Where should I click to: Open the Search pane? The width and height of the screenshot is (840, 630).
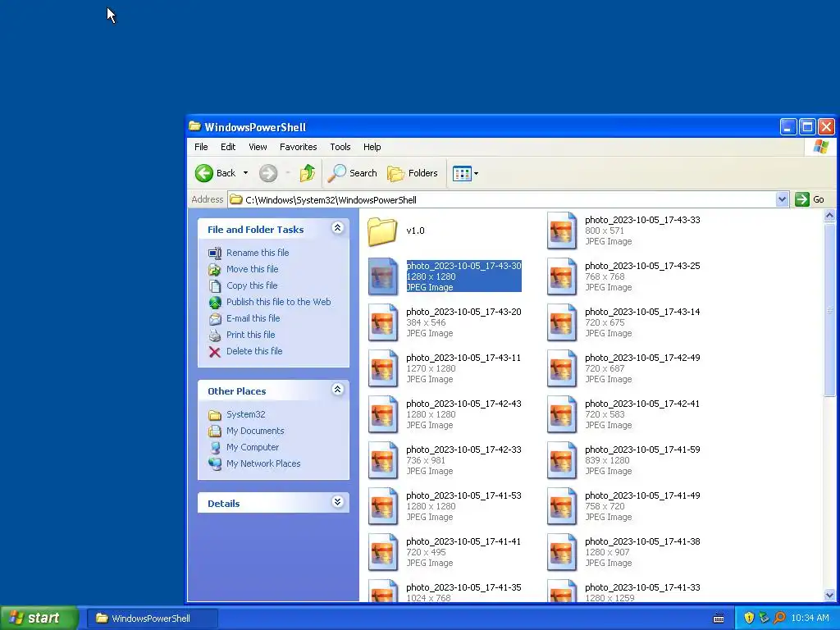pyautogui.click(x=352, y=173)
